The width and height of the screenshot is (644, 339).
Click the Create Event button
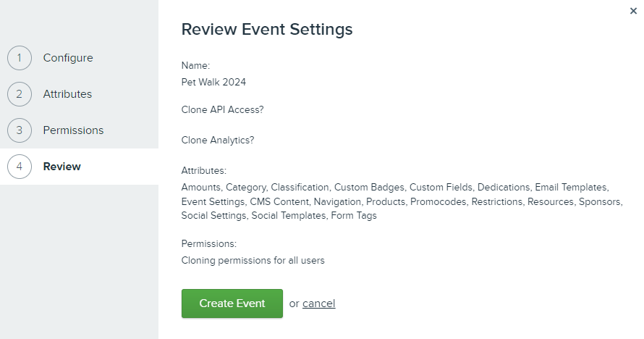pos(232,304)
